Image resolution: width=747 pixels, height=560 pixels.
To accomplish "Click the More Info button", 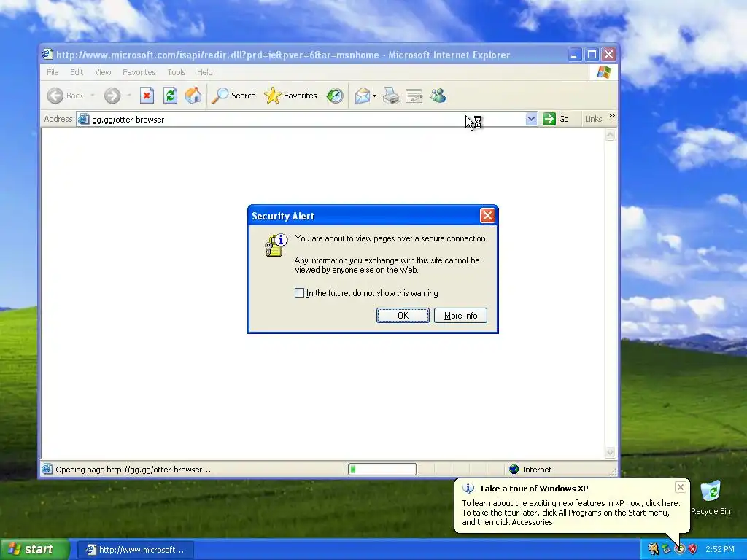I will click(461, 315).
